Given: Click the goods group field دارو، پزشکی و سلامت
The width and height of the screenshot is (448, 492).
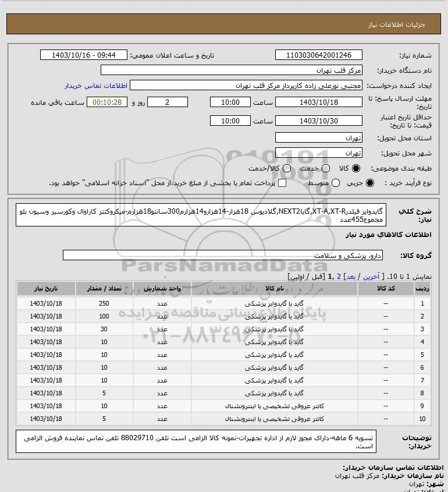Looking at the screenshot, I should coord(223,256).
